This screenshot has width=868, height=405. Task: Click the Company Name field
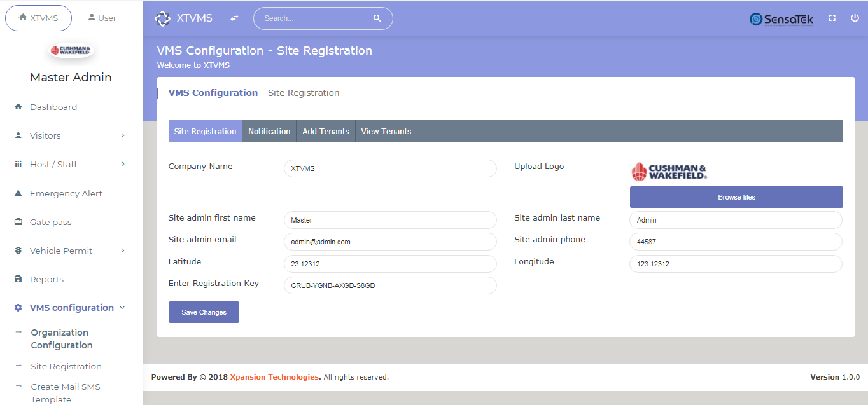390,168
